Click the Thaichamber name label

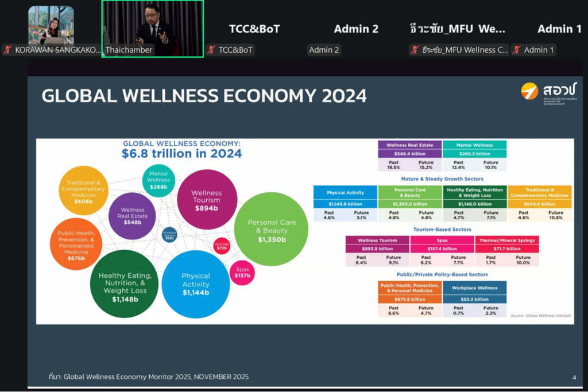129,50
